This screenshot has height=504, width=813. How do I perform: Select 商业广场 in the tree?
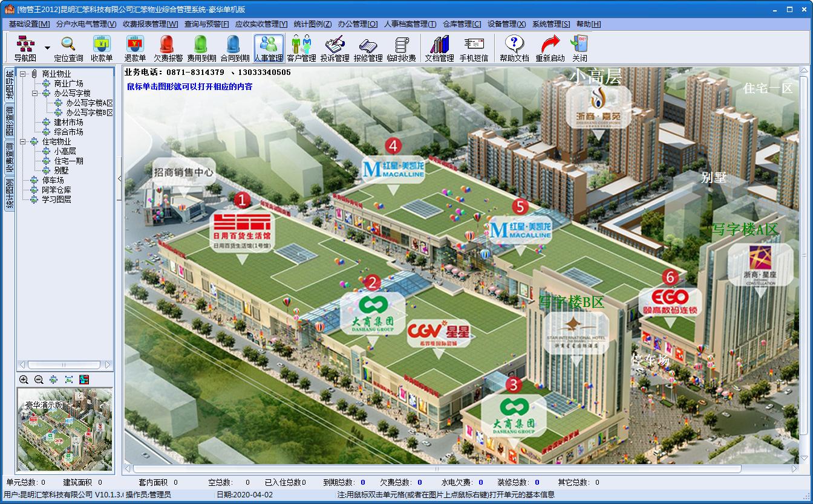point(68,83)
